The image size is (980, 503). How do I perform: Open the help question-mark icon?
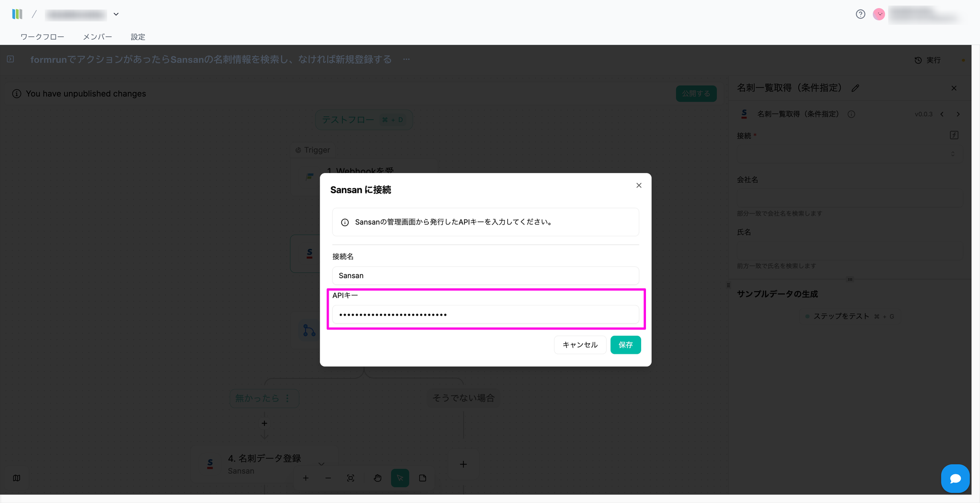tap(860, 14)
